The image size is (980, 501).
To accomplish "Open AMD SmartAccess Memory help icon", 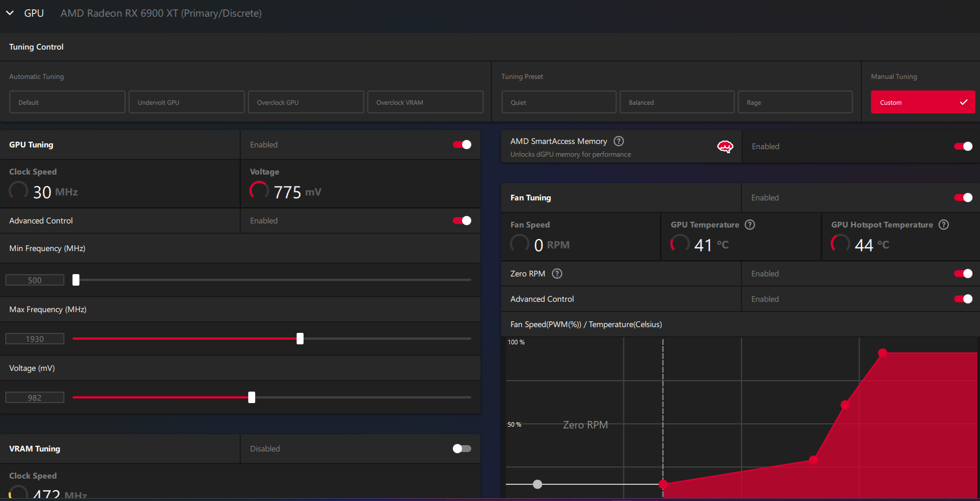I will pos(619,141).
